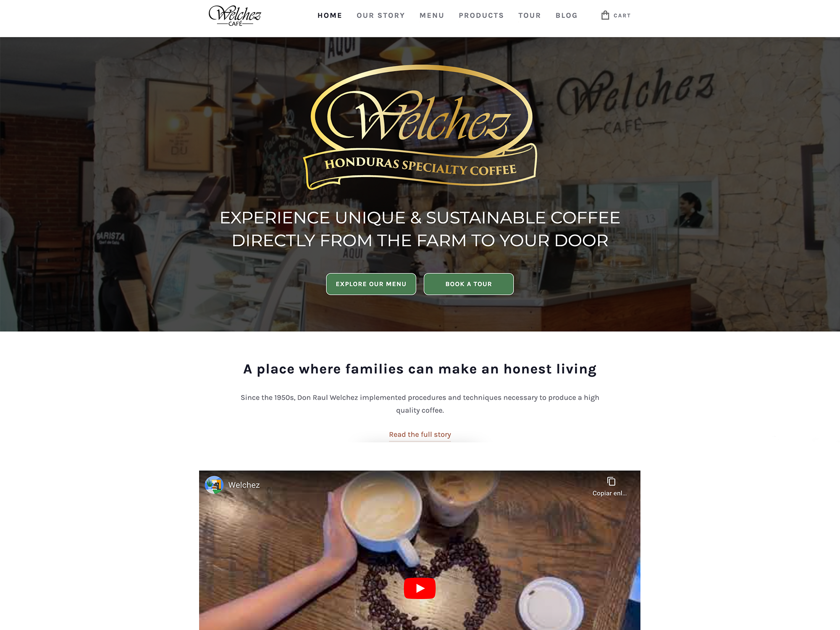The height and width of the screenshot is (630, 840).
Task: Select Menu in the navigation bar
Action: tap(432, 16)
